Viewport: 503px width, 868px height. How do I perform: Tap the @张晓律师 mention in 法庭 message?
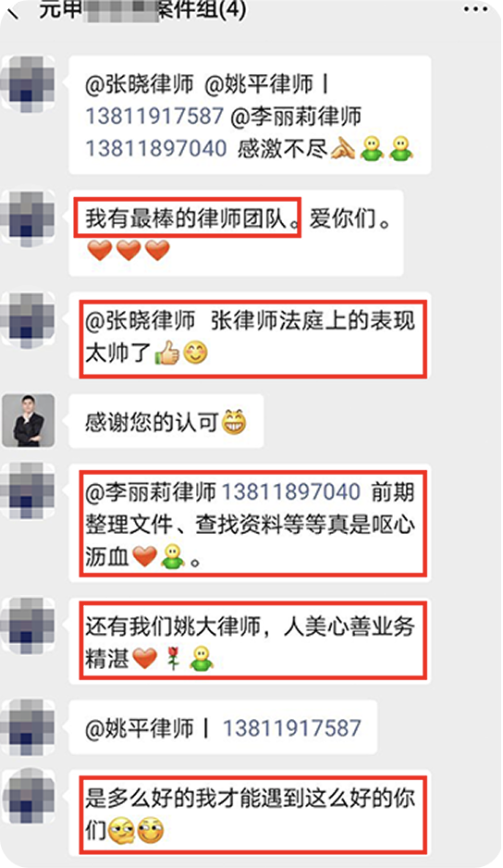point(140,320)
